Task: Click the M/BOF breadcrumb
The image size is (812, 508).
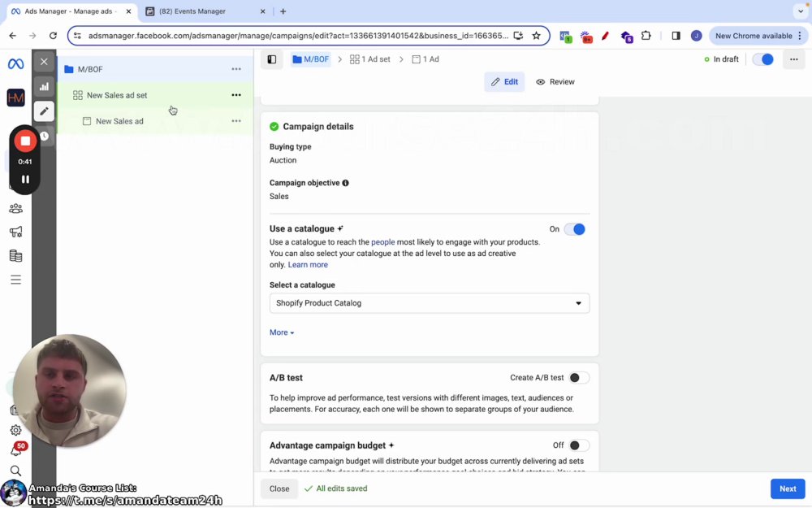Action: pyautogui.click(x=311, y=59)
